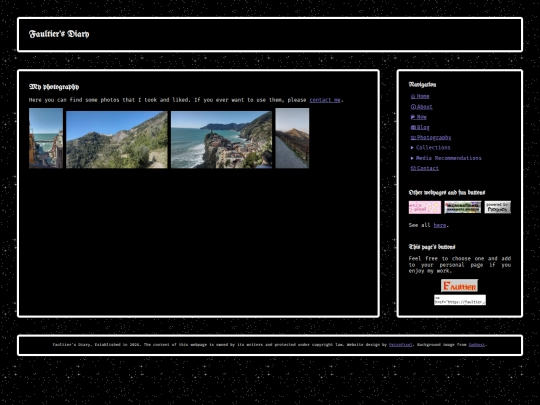Image resolution: width=540 pixels, height=405 pixels.
Task: Open the Now page link
Action: 419,117
